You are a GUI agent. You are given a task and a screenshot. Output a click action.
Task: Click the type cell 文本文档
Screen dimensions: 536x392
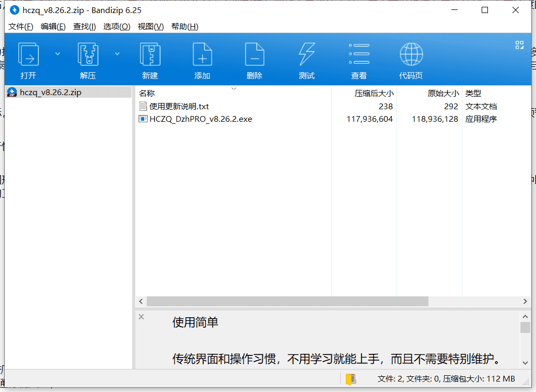(481, 107)
